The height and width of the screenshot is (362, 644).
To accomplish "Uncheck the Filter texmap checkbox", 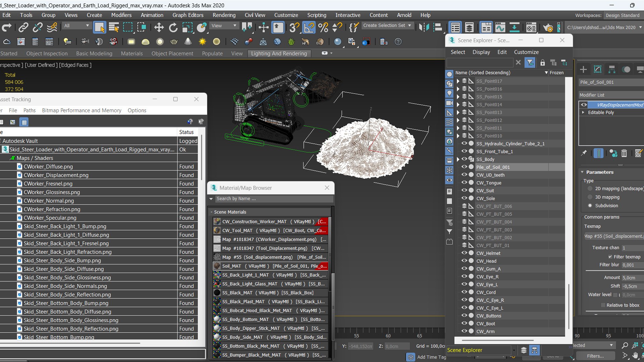I will click(610, 257).
